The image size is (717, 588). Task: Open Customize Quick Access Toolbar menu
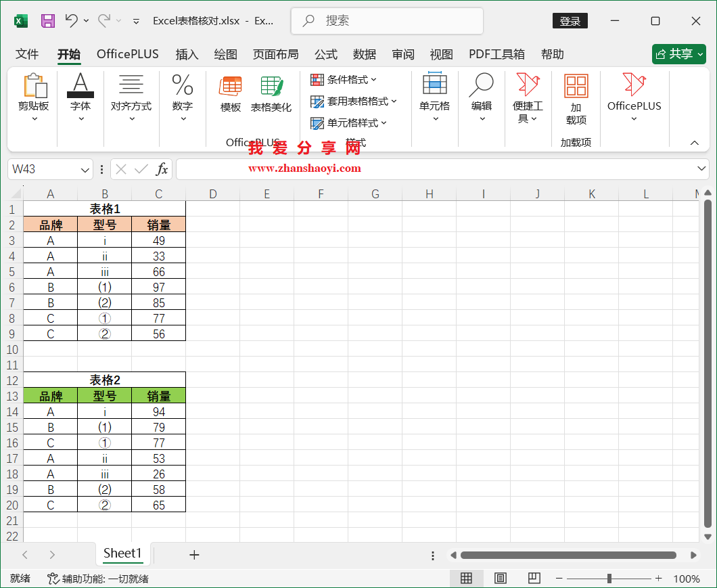(136, 21)
